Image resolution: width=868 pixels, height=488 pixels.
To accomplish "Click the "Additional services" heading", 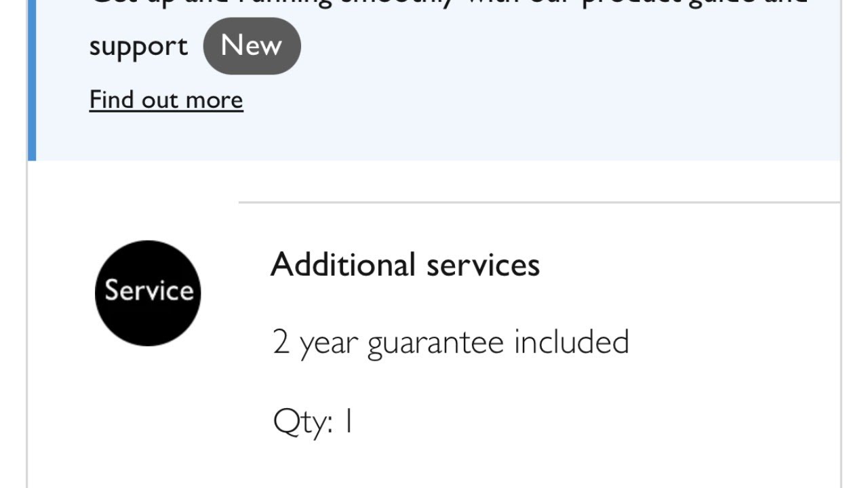I will pyautogui.click(x=405, y=264).
